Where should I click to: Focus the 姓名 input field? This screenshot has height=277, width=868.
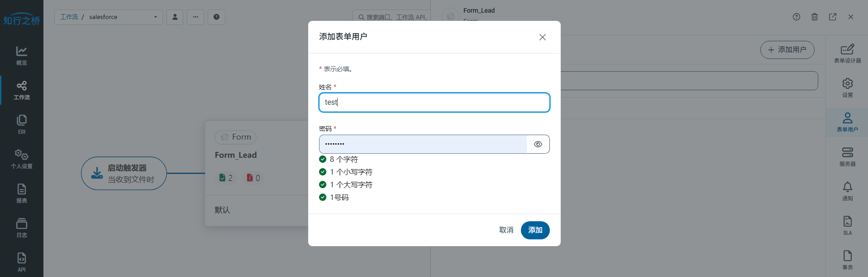coord(434,102)
